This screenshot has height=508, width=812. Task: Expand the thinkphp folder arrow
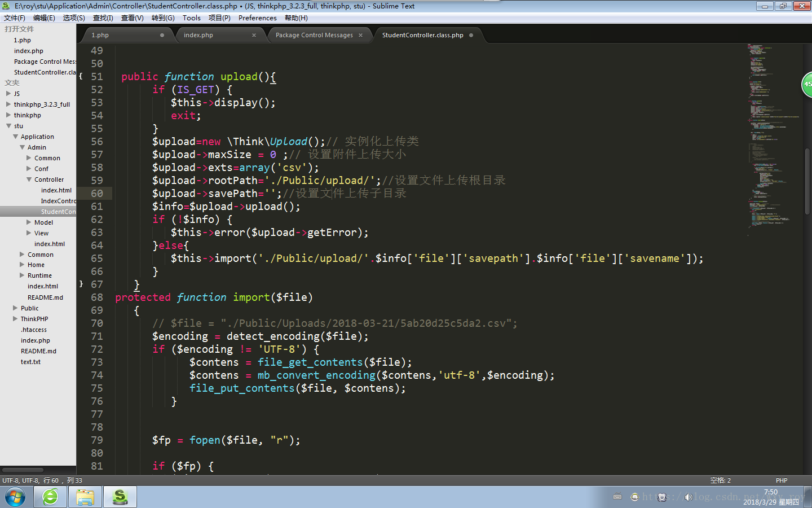(8, 115)
